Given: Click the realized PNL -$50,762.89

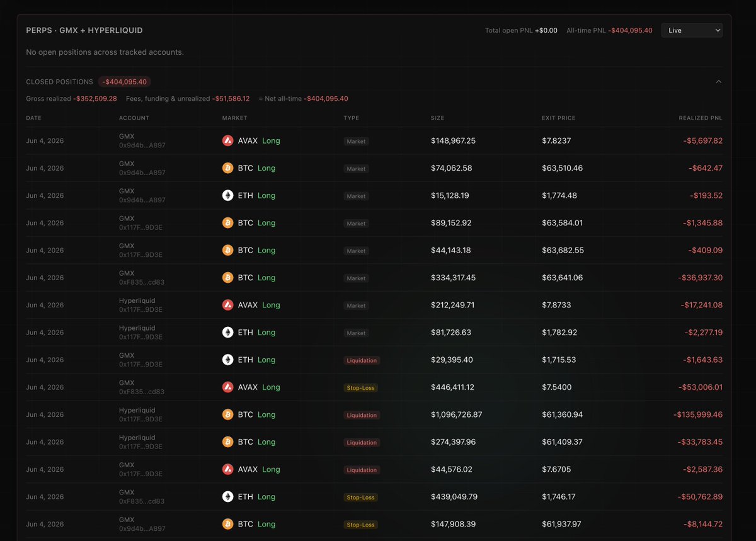Looking at the screenshot, I should [700, 497].
